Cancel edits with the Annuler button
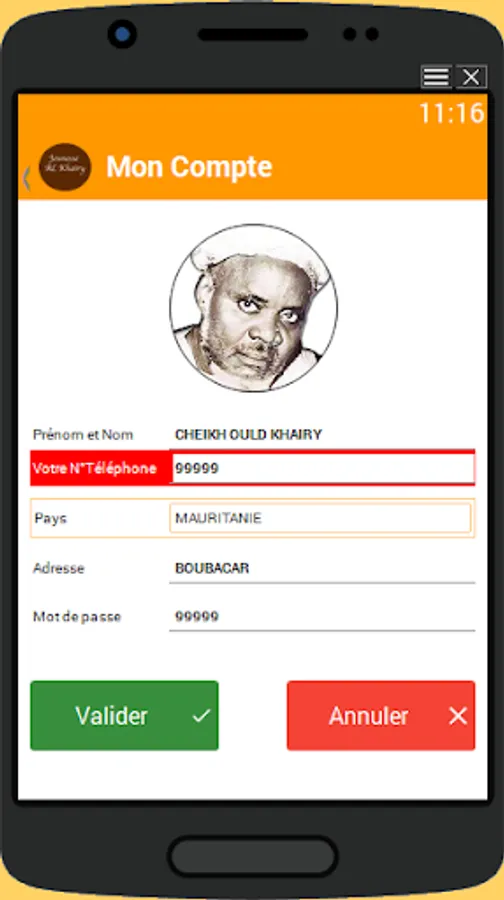This screenshot has width=504, height=900. click(x=381, y=715)
